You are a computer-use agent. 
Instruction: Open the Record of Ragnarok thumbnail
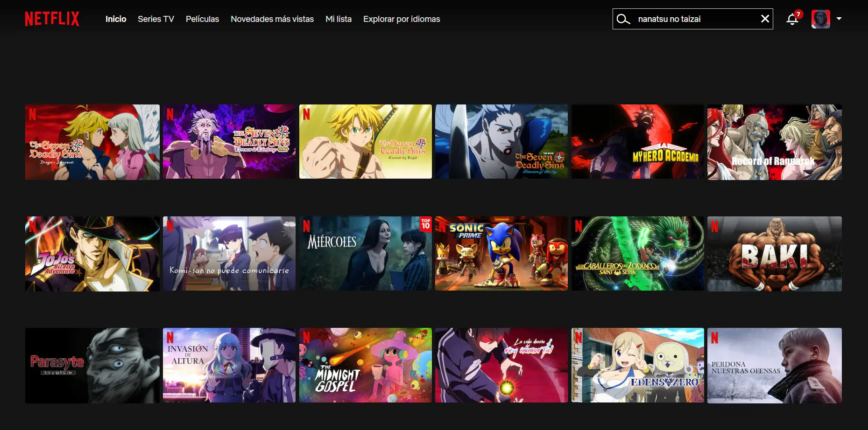[x=775, y=142]
